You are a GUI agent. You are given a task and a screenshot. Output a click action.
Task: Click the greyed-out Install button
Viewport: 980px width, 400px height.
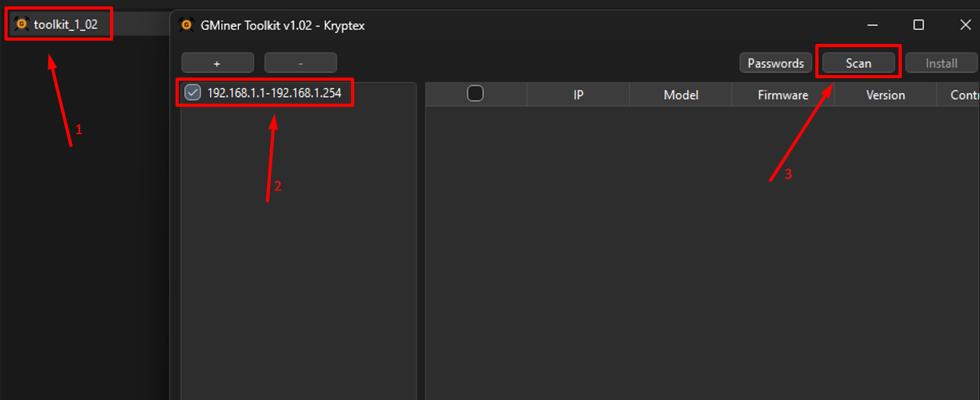[941, 63]
